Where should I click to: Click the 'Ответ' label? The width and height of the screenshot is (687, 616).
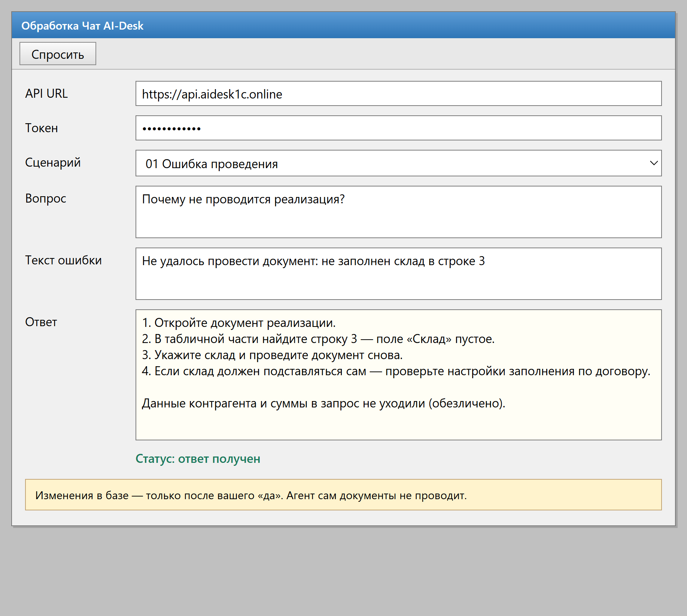click(41, 322)
